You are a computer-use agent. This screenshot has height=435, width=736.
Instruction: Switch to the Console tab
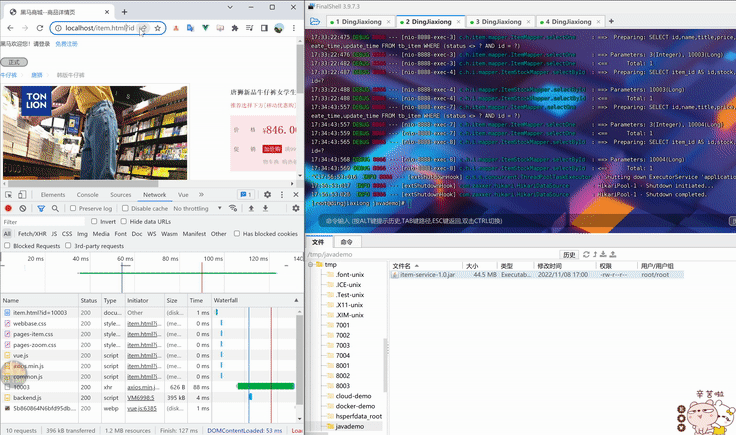88,194
